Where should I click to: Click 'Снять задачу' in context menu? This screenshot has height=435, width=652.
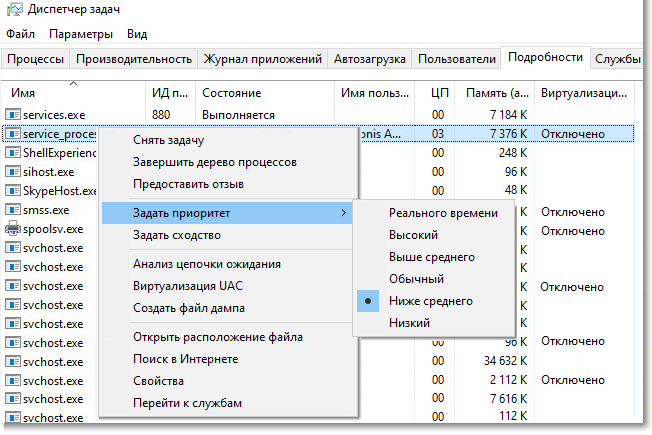tap(168, 140)
